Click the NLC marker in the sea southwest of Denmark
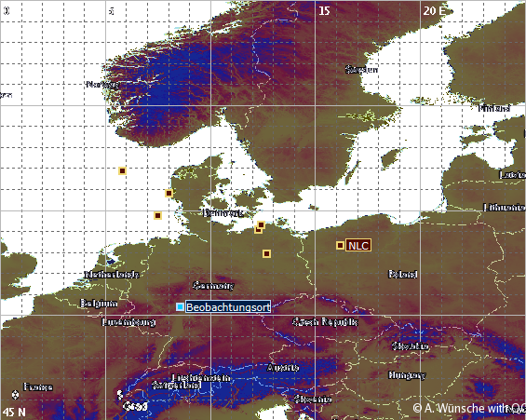 pyautogui.click(x=157, y=215)
